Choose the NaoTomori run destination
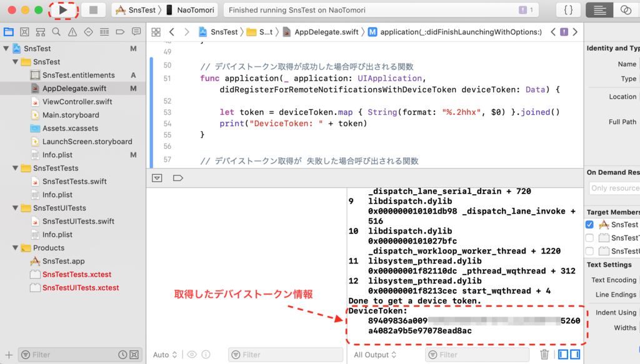The width and height of the screenshot is (640, 364). coord(190,10)
